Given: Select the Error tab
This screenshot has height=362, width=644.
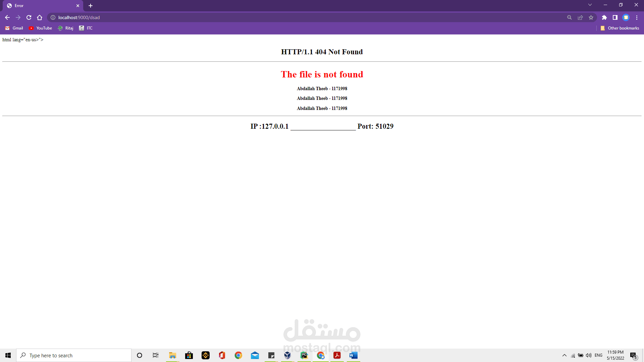Looking at the screenshot, I should (x=40, y=6).
